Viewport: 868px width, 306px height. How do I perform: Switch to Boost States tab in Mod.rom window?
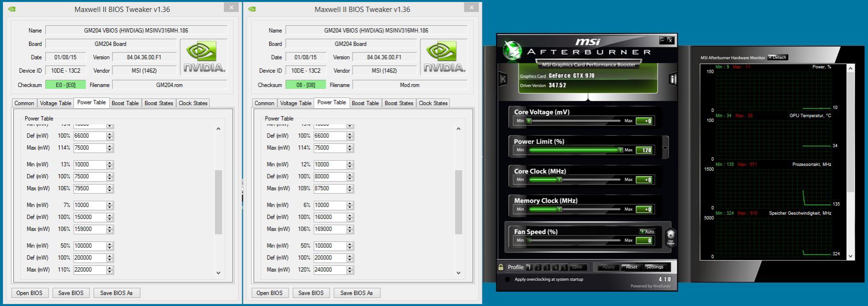(399, 103)
